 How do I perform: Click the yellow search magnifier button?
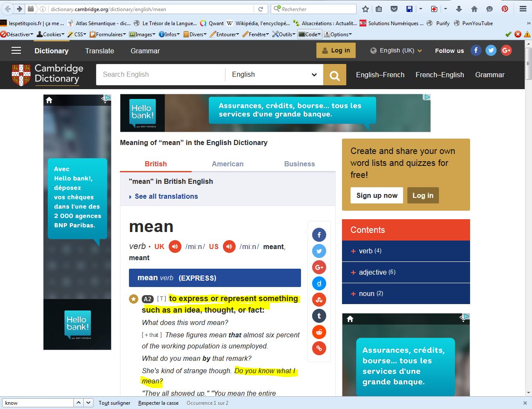tap(334, 75)
